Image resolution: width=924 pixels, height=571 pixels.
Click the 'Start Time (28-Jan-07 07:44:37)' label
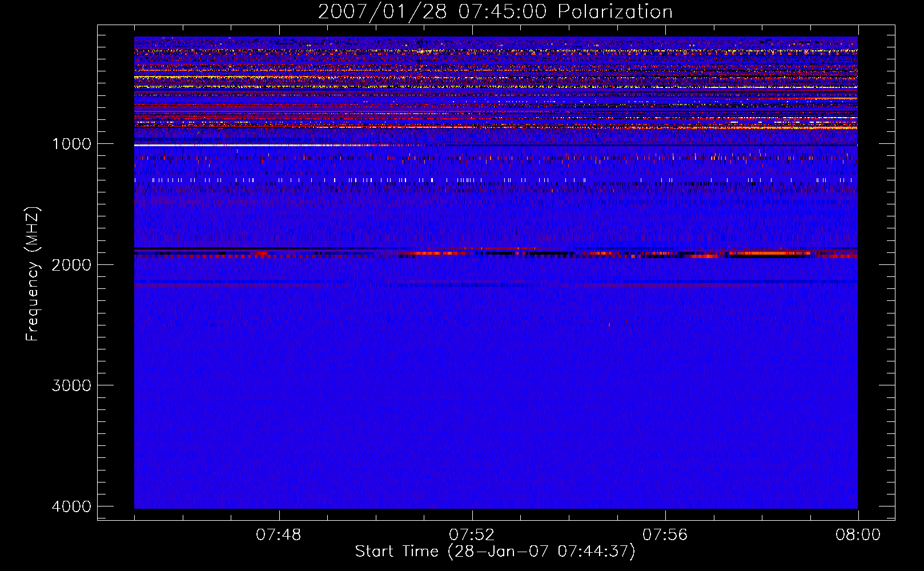[x=495, y=551]
